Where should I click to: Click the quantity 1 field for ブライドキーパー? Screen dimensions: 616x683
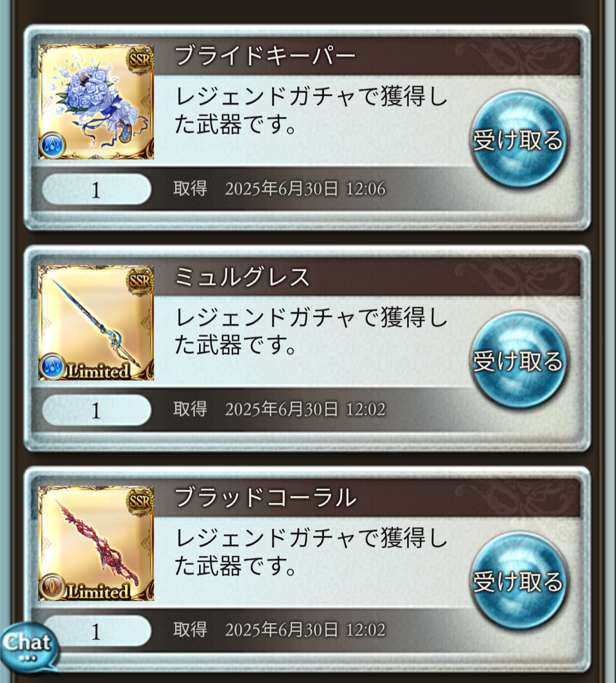point(96,189)
